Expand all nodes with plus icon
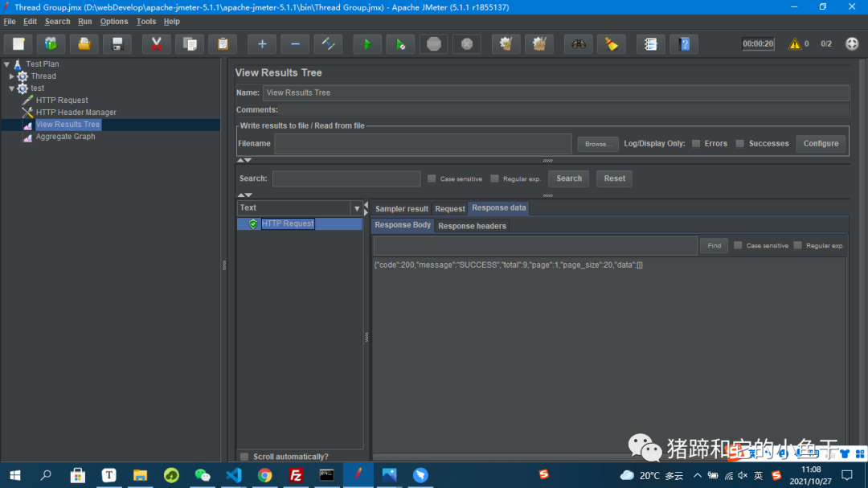This screenshot has height=488, width=868. pyautogui.click(x=262, y=43)
